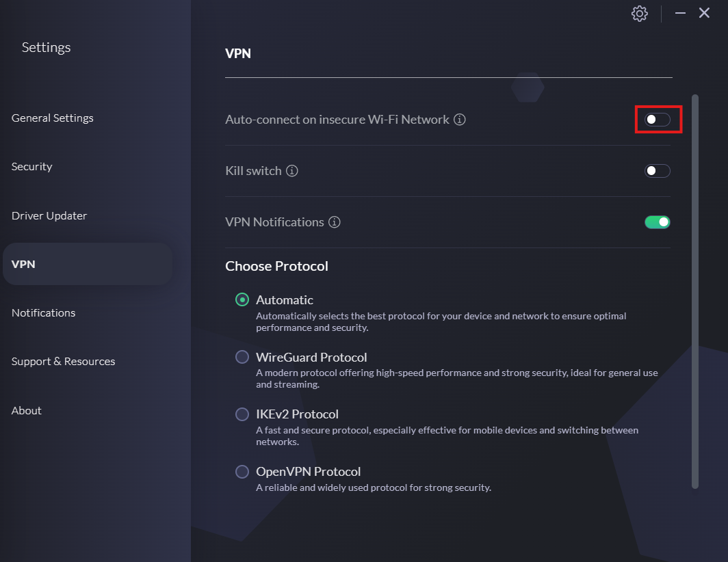The width and height of the screenshot is (728, 562).
Task: Choose the WireGuard Protocol
Action: [x=242, y=357]
